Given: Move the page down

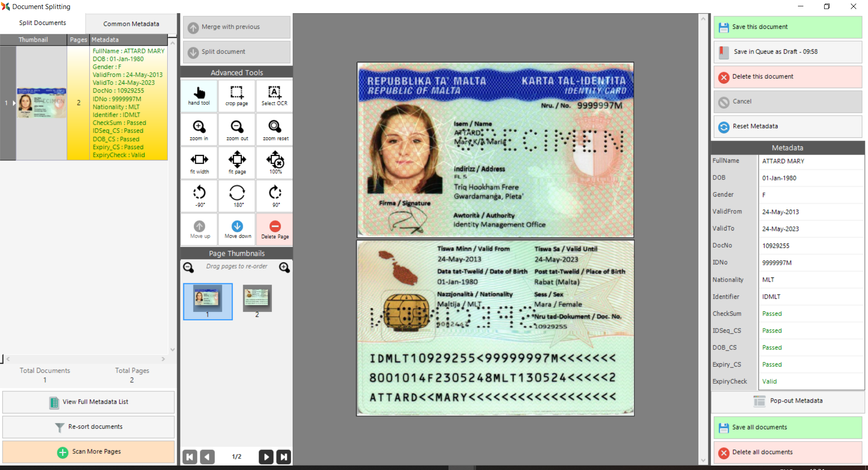Looking at the screenshot, I should (x=237, y=229).
